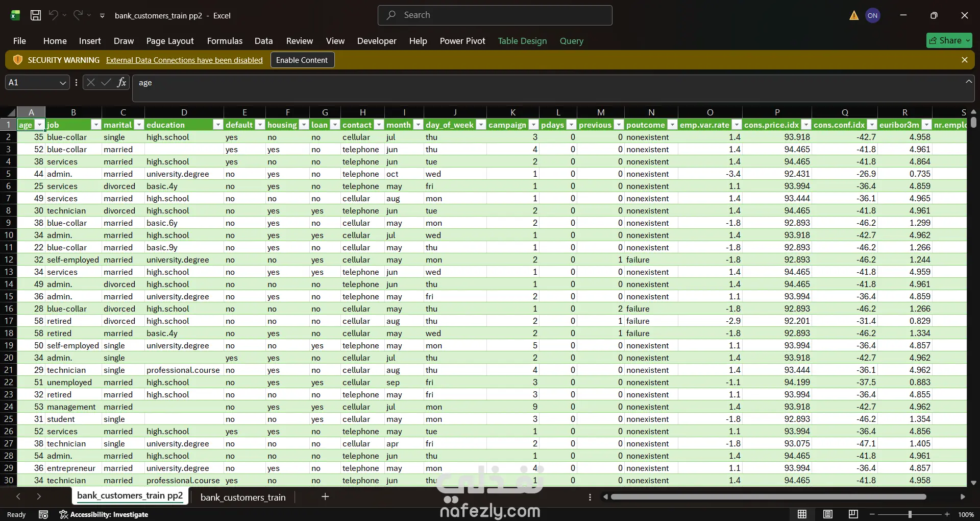Click the 100% zoom level
Screen dimensions: 980x521
(966, 514)
